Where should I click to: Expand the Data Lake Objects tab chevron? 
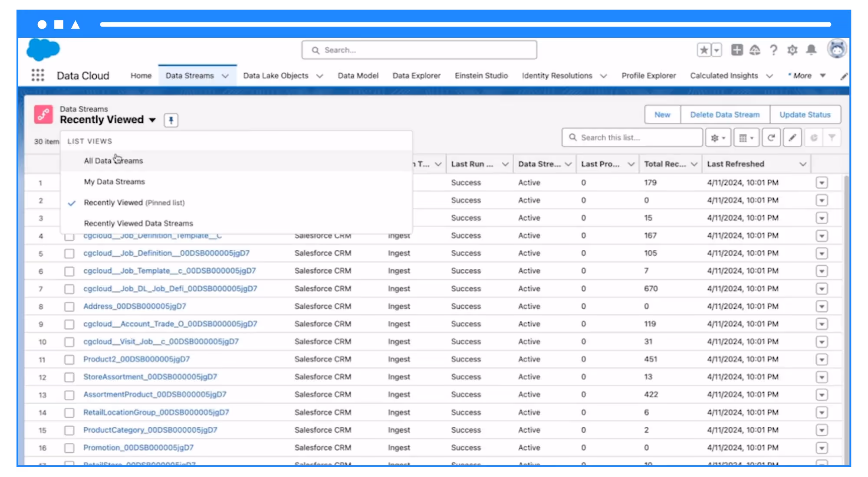(x=320, y=76)
